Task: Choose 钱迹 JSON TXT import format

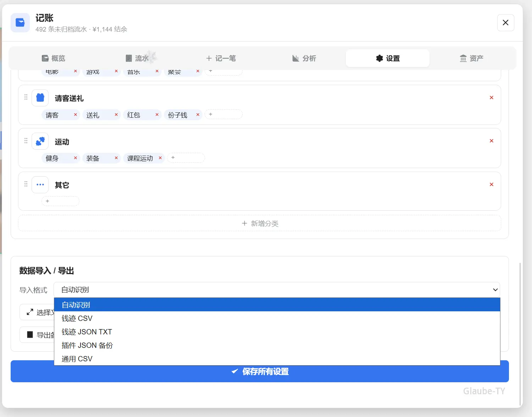Action: 277,332
